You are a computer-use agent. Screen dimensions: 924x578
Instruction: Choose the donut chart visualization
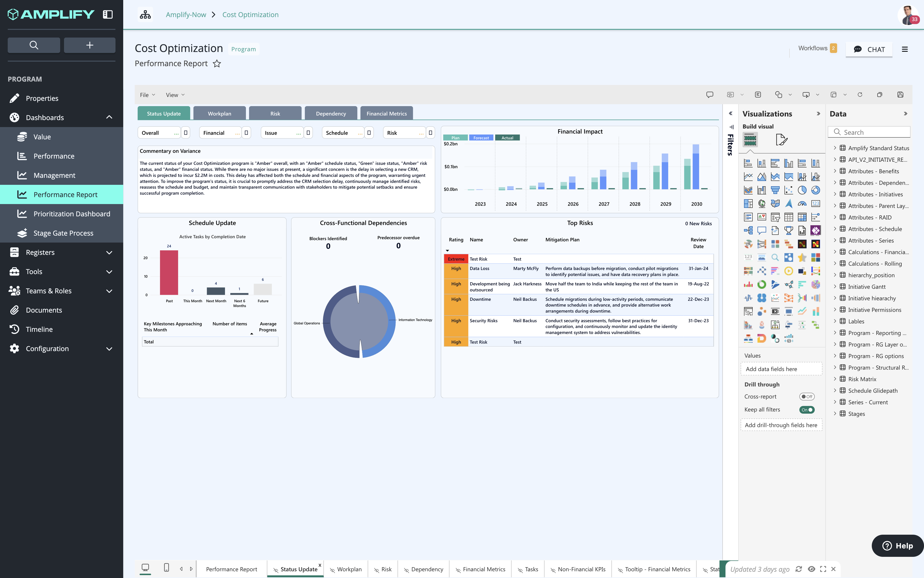pos(815,190)
